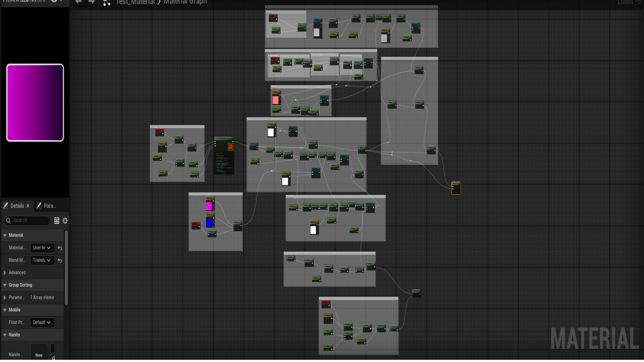Select the orange-outlined final material output node
This screenshot has width=644, height=362.
click(x=456, y=188)
